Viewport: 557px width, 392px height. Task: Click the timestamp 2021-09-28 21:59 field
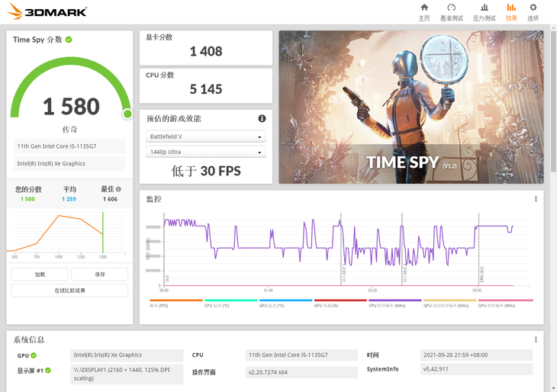[x=476, y=355]
